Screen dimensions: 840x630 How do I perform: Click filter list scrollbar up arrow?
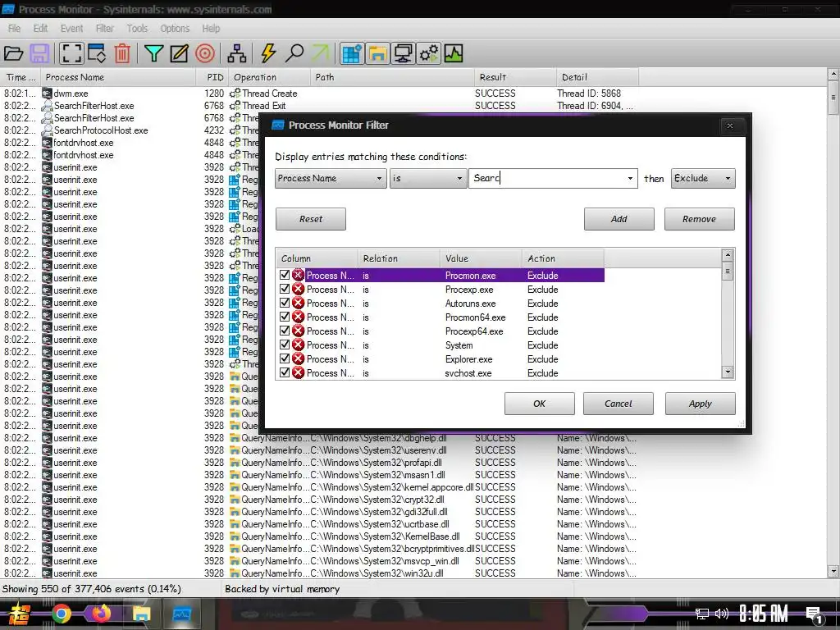pos(728,255)
